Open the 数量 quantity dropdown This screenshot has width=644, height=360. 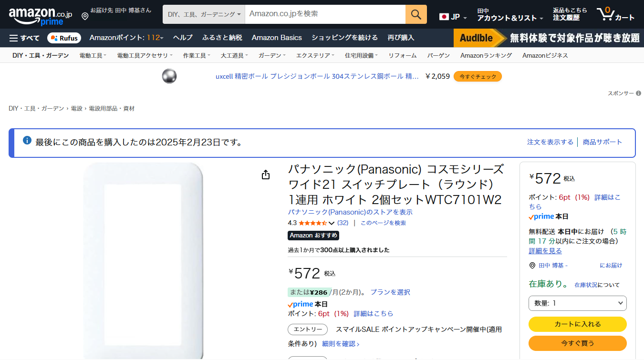tap(577, 303)
